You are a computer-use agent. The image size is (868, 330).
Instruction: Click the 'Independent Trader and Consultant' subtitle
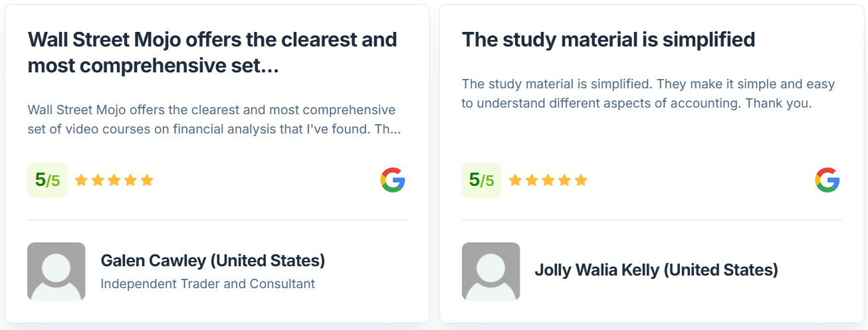tap(207, 284)
